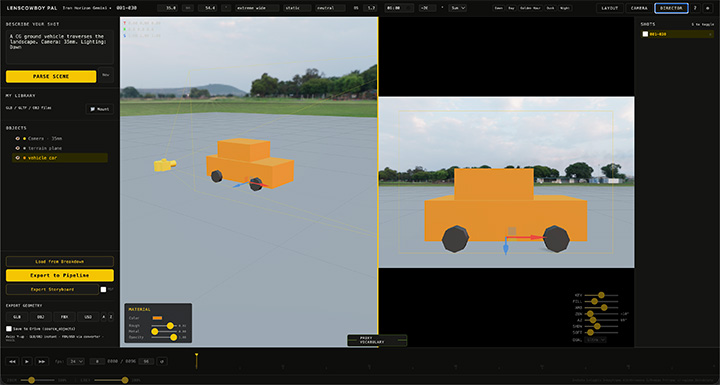The height and width of the screenshot is (385, 720).
Task: Click the start frame input field
Action: coord(97,362)
